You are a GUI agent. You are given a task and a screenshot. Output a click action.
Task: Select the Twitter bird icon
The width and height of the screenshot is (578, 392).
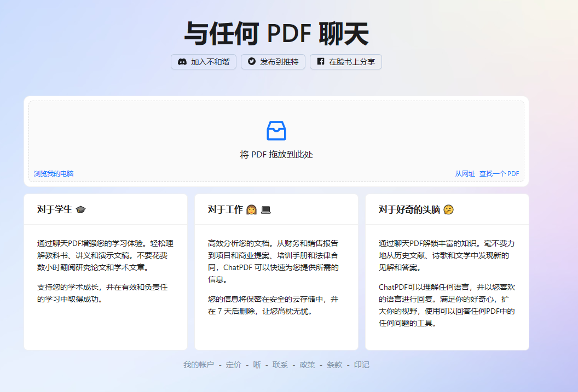pos(251,62)
